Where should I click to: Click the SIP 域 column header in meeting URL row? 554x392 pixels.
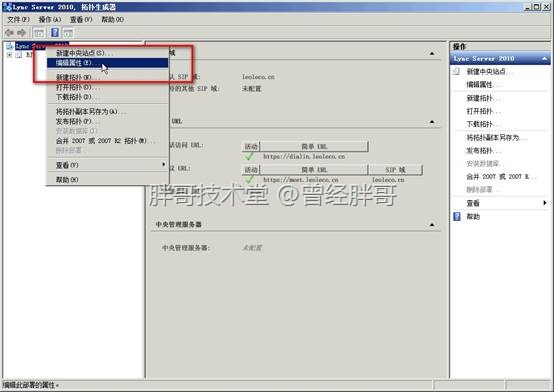(x=395, y=170)
